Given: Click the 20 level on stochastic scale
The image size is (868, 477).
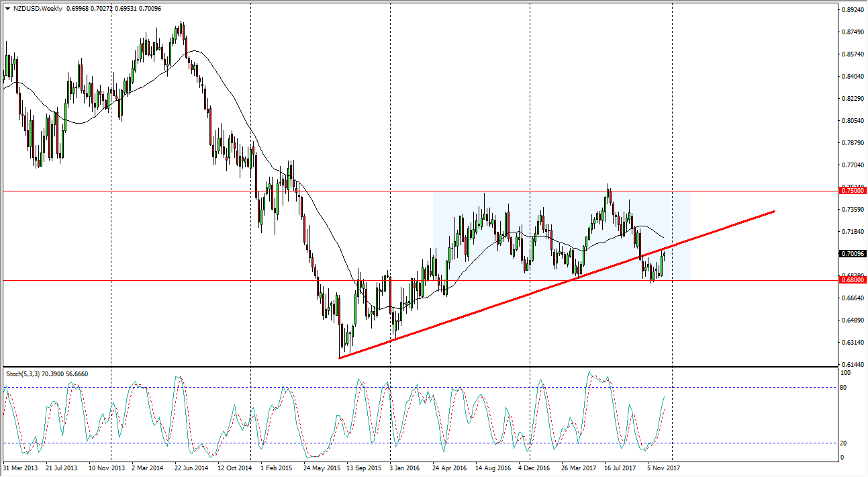Looking at the screenshot, I should click(x=845, y=443).
